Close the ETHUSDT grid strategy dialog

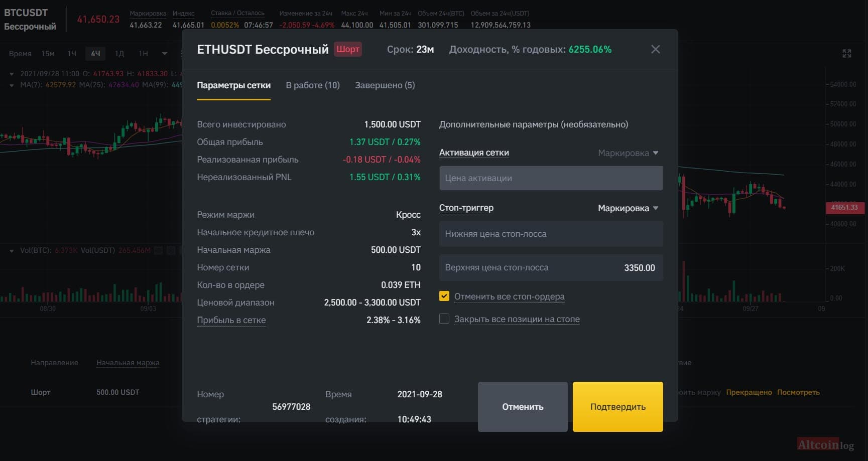point(655,49)
